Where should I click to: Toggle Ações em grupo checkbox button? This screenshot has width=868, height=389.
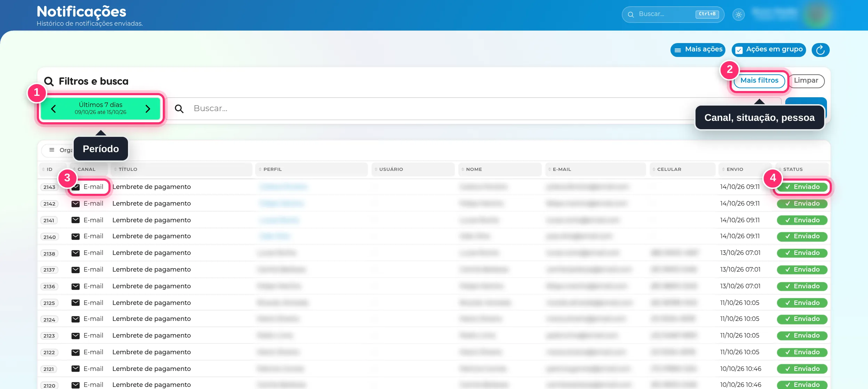coord(769,50)
